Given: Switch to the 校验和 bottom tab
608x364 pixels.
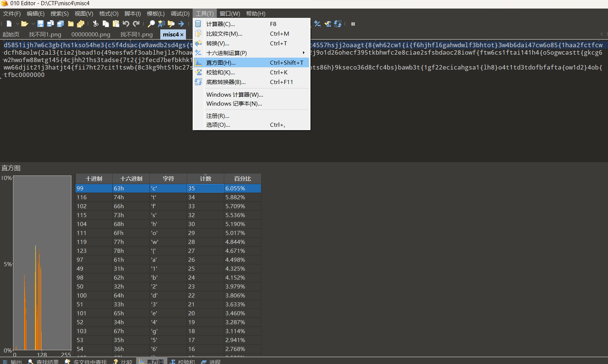Looking at the screenshot, I should (183, 361).
